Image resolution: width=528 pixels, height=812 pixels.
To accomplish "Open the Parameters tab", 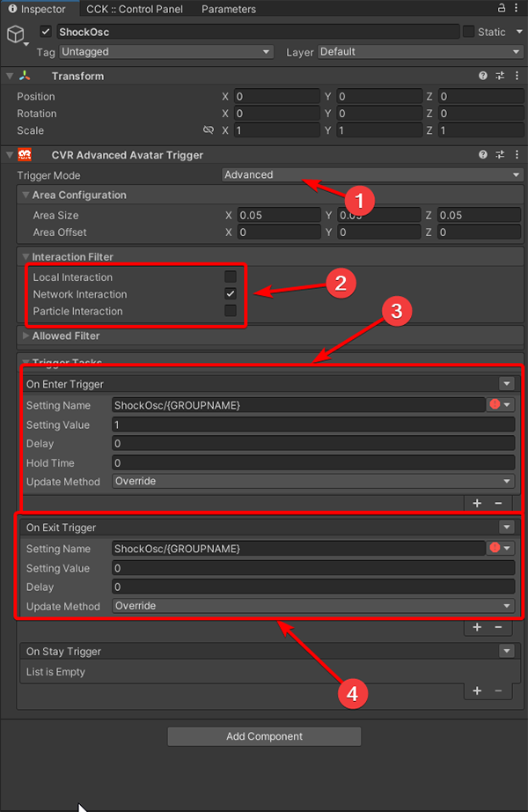I will pos(229,9).
